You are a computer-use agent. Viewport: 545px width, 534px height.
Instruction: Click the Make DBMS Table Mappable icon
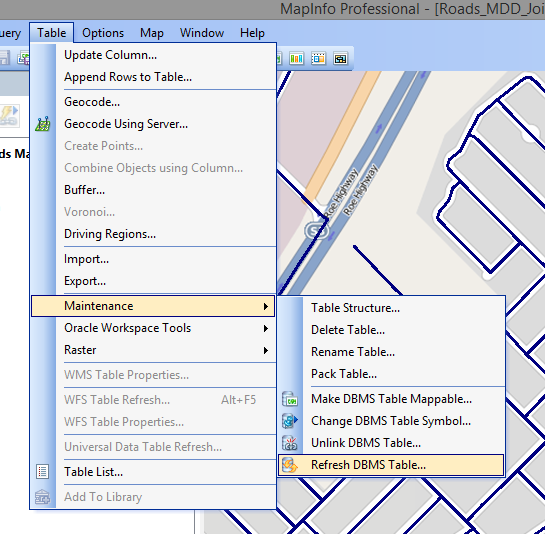pyautogui.click(x=290, y=399)
